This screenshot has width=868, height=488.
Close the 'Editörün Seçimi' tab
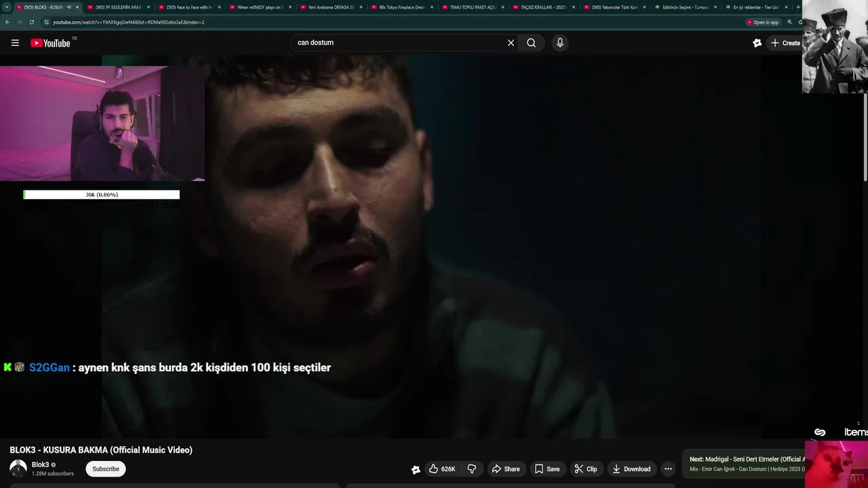pyautogui.click(x=715, y=7)
